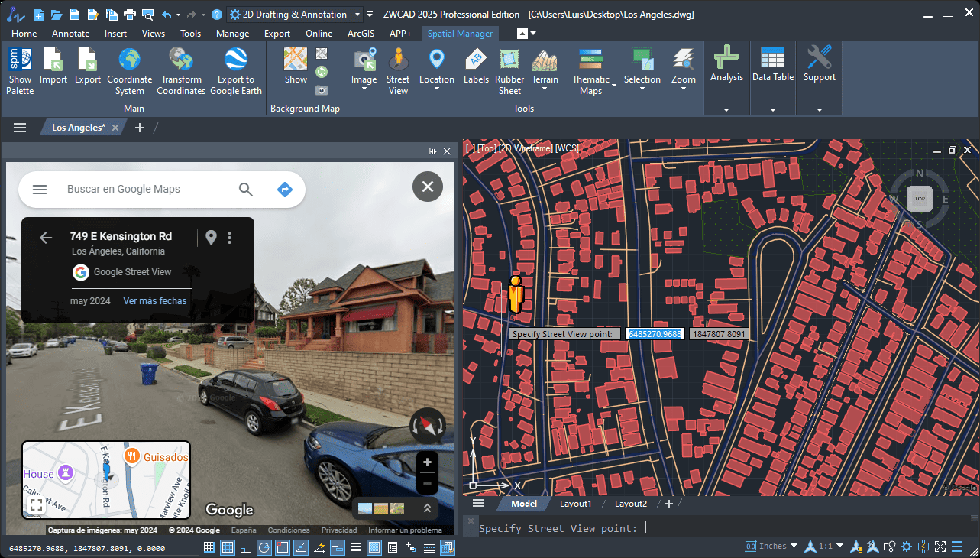
Task: Click the Street View zoom in plus
Action: click(427, 462)
